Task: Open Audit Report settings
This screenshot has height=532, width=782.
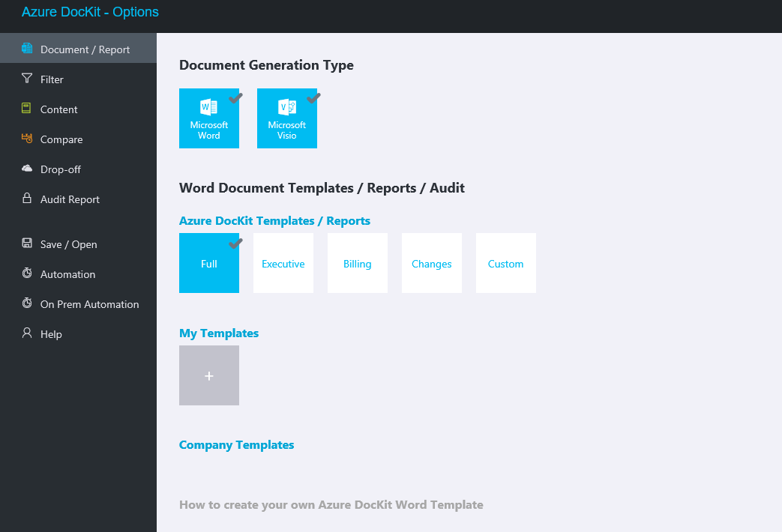Action: click(x=78, y=199)
